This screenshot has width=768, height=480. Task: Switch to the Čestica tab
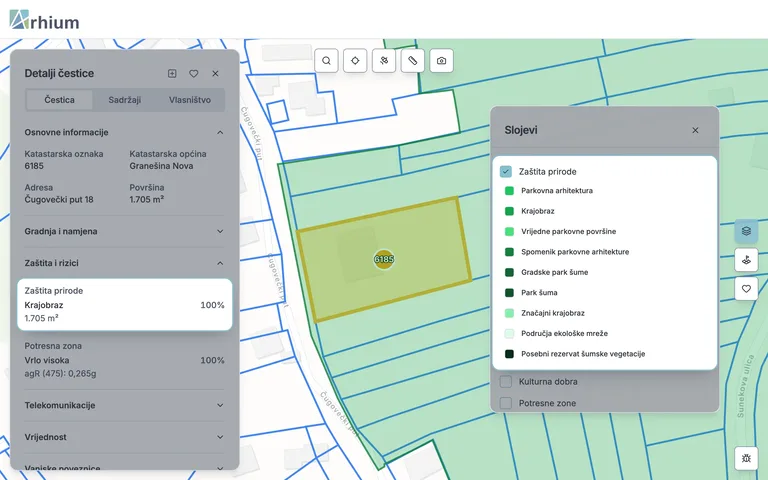click(x=59, y=100)
